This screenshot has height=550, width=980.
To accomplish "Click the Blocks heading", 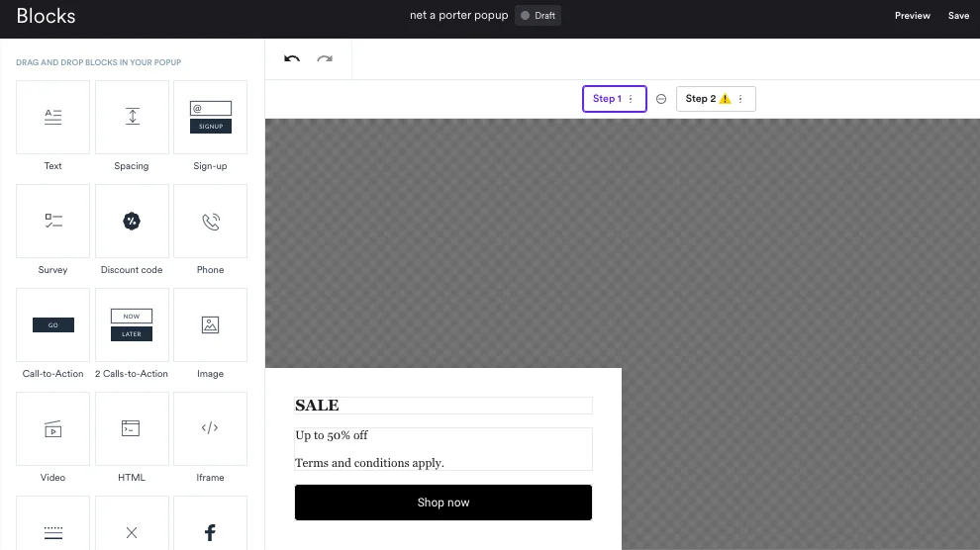I will point(46,16).
